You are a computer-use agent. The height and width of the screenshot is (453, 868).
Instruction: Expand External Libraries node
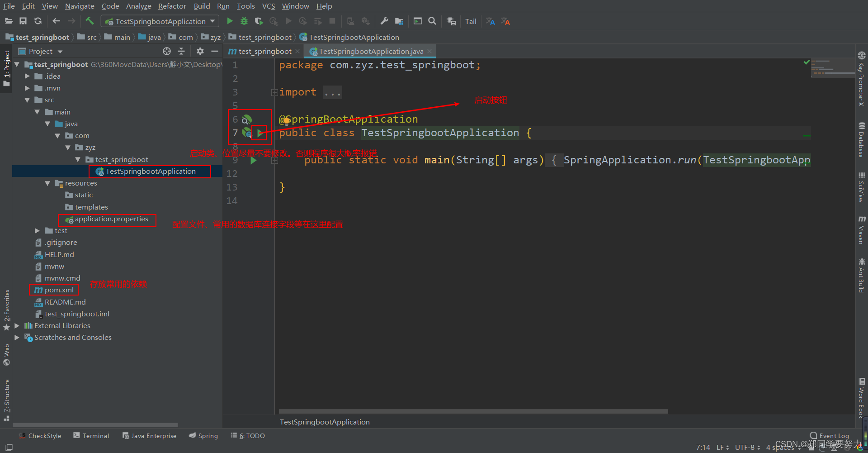17,326
